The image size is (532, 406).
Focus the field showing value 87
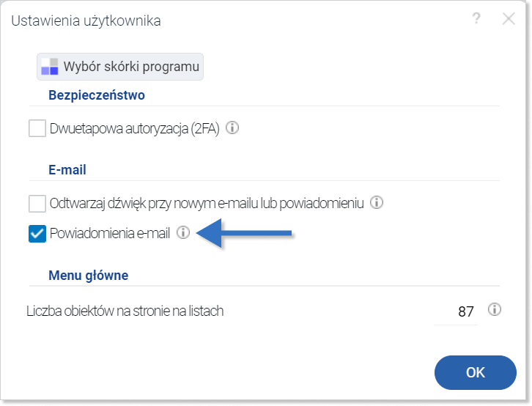click(x=456, y=311)
